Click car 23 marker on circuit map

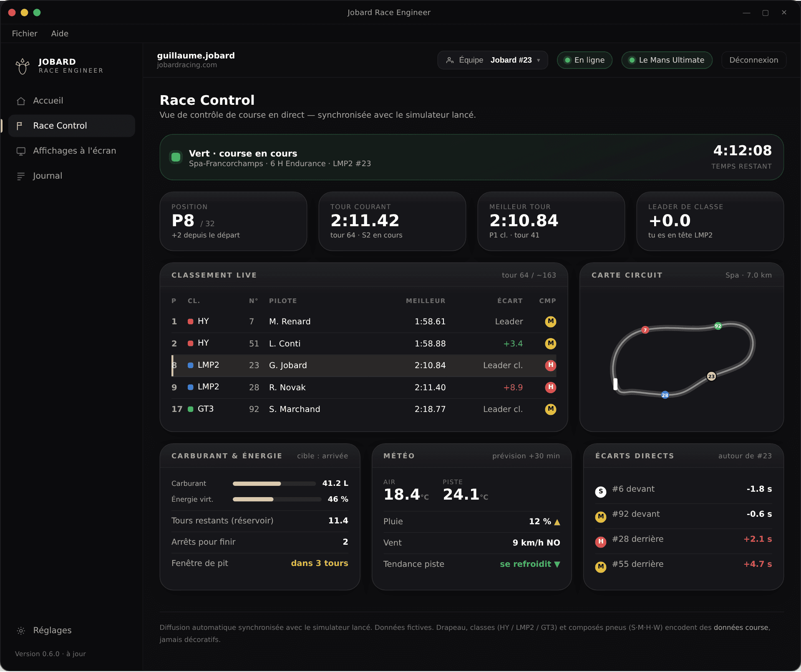(x=711, y=376)
